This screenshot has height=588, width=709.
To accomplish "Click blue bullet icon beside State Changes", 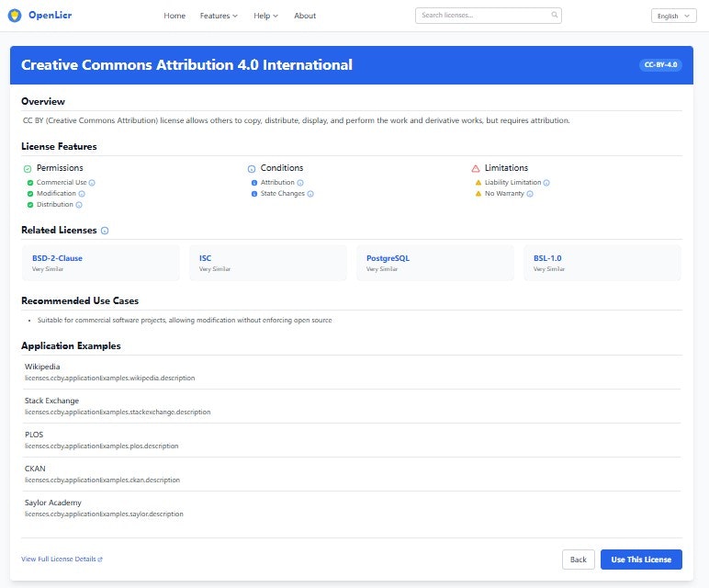I will pyautogui.click(x=254, y=194).
